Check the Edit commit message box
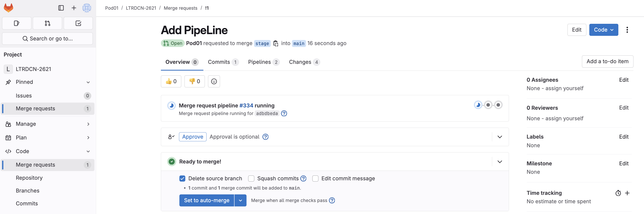 (x=315, y=178)
